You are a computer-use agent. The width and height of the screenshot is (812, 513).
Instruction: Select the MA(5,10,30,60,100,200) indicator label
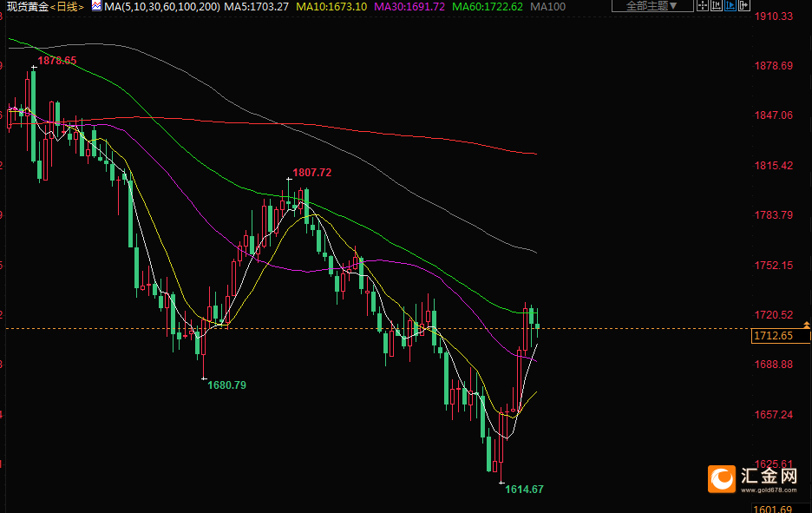[162, 7]
